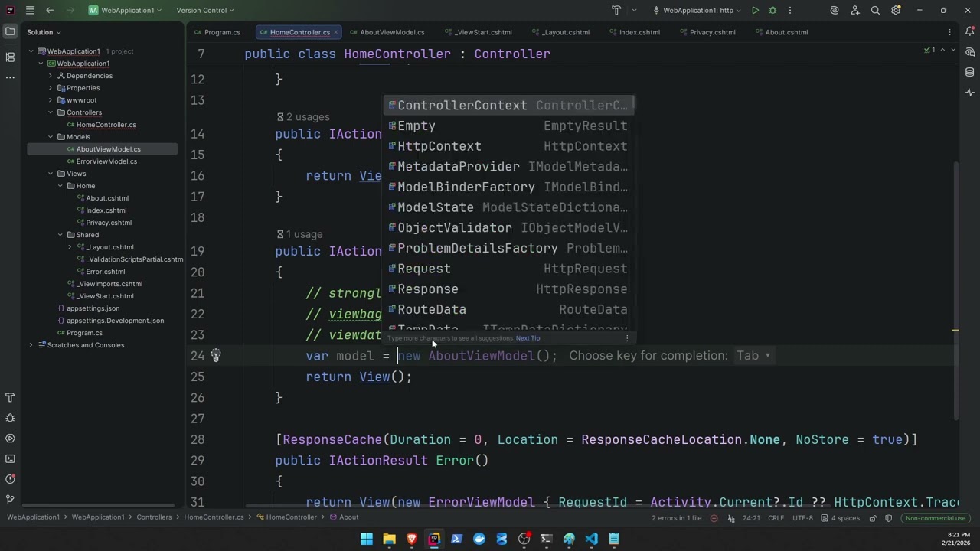Image resolution: width=980 pixels, height=551 pixels.
Task: Collapse the Views folder
Action: click(x=51, y=174)
